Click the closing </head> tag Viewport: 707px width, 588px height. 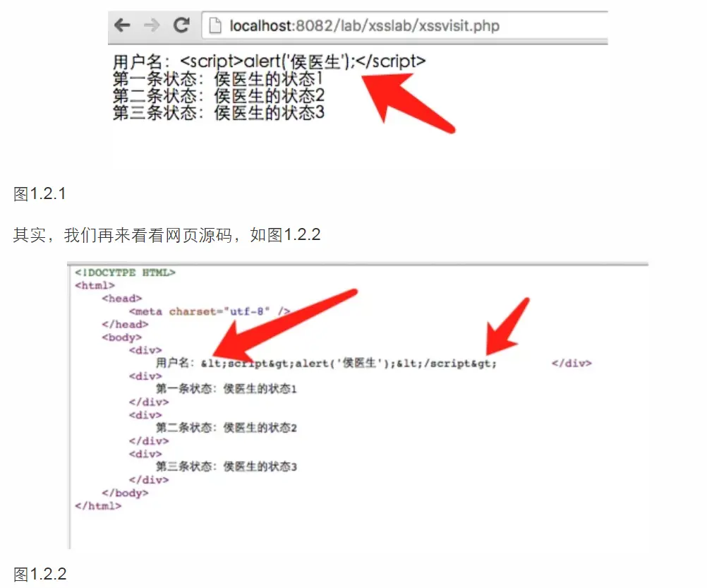point(125,324)
